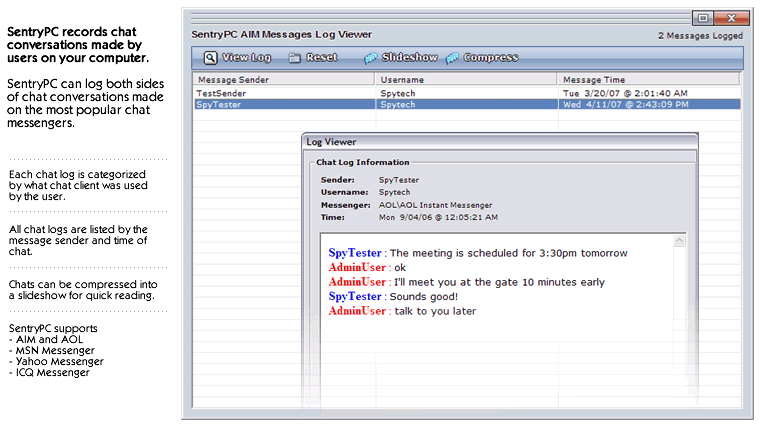Click the 2 Messages Logged status text
Viewport: 761px width, 445px height.
[700, 35]
